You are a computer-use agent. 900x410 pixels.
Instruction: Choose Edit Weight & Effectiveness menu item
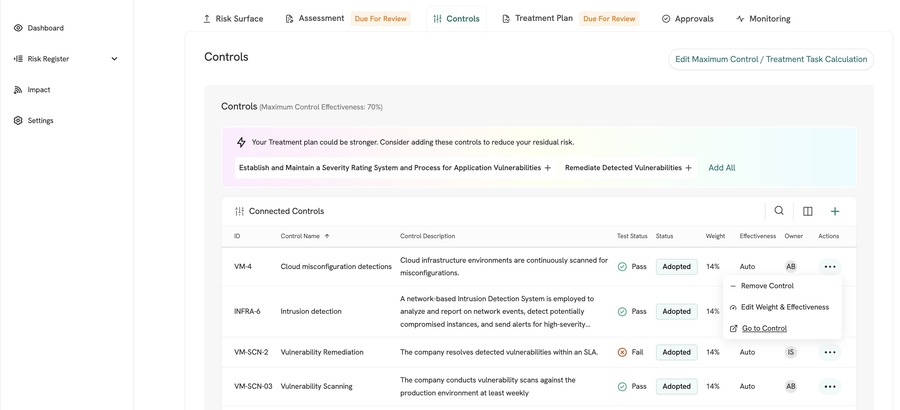point(785,307)
